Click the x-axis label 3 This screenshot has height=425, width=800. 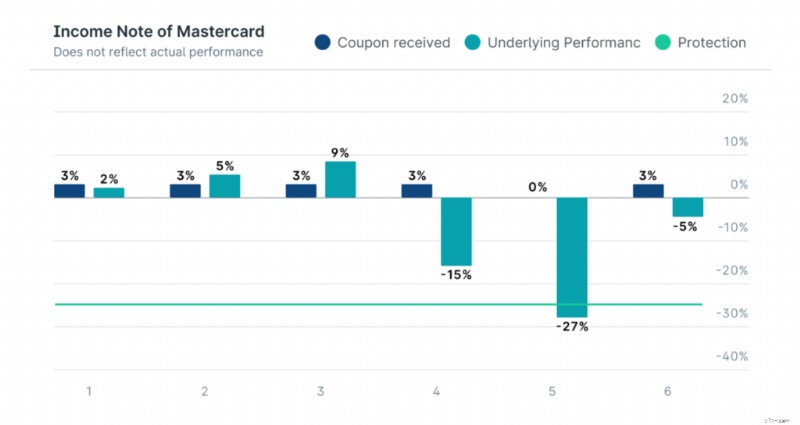point(320,391)
